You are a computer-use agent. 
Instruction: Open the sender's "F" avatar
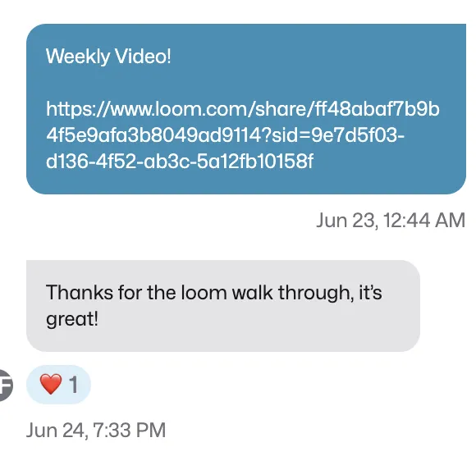[6, 385]
